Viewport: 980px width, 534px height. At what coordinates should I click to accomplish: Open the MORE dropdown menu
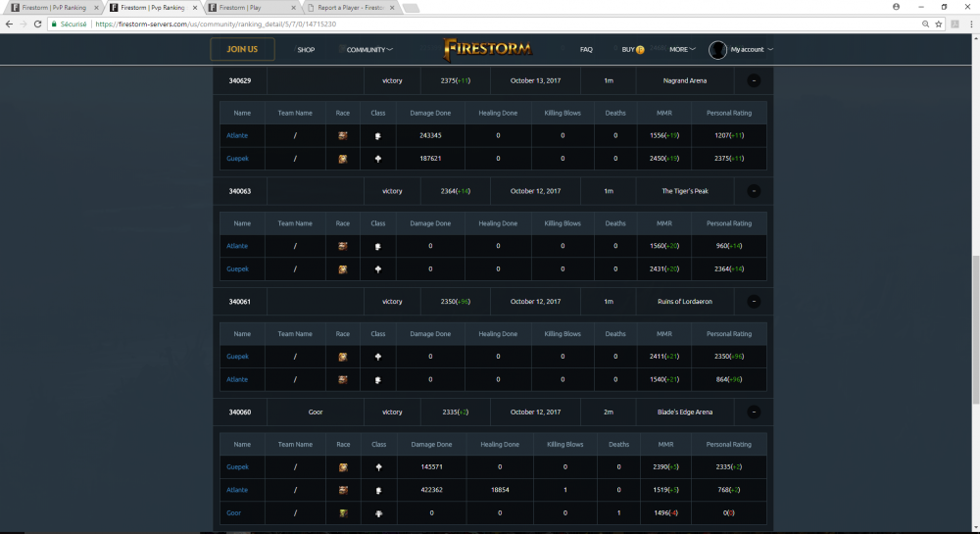pos(682,49)
